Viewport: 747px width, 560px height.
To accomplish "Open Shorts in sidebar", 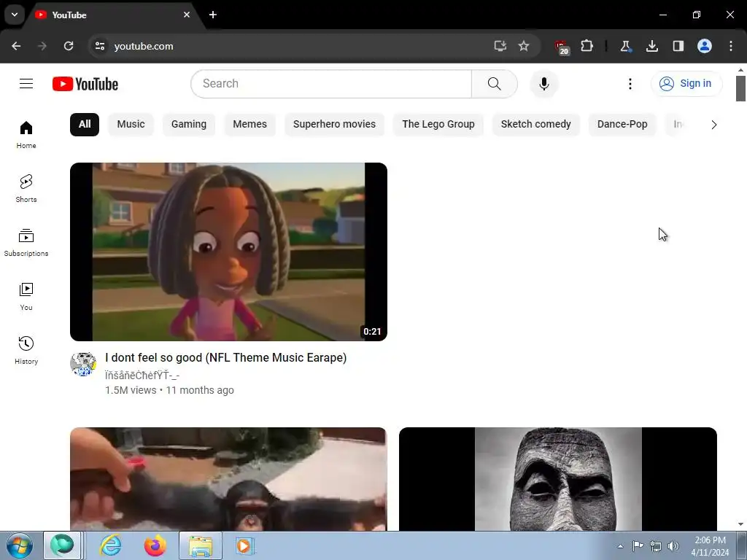I will pyautogui.click(x=26, y=189).
